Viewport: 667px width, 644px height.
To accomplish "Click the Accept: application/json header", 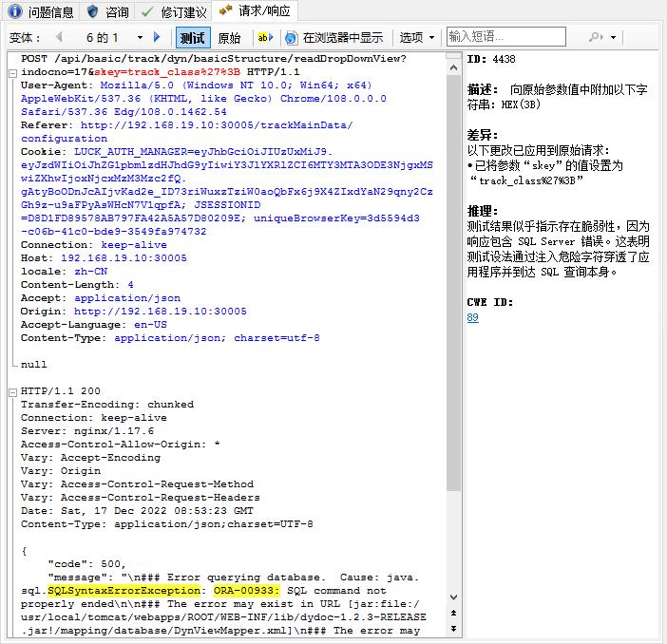I will [x=101, y=297].
